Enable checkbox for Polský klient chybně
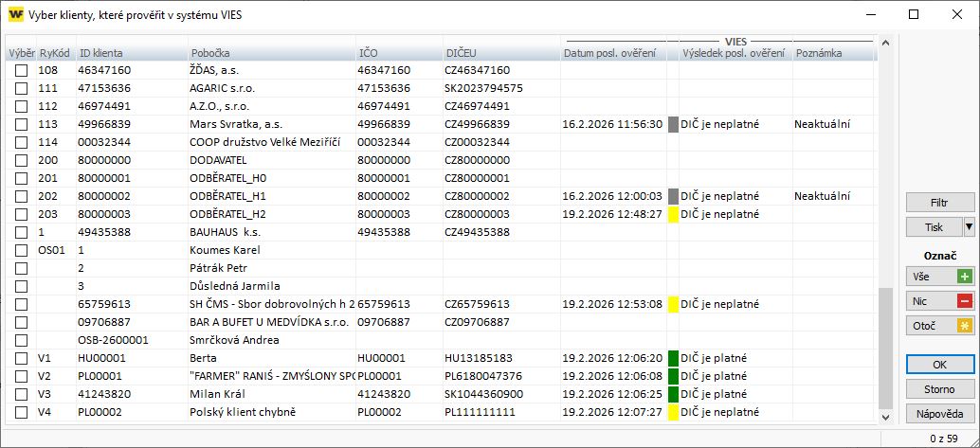This screenshot has width=980, height=448. click(21, 412)
